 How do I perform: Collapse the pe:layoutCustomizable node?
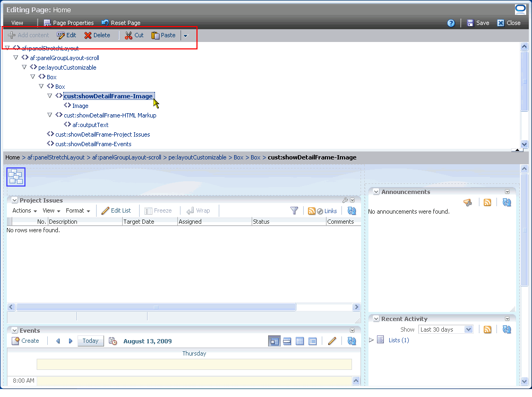point(24,67)
